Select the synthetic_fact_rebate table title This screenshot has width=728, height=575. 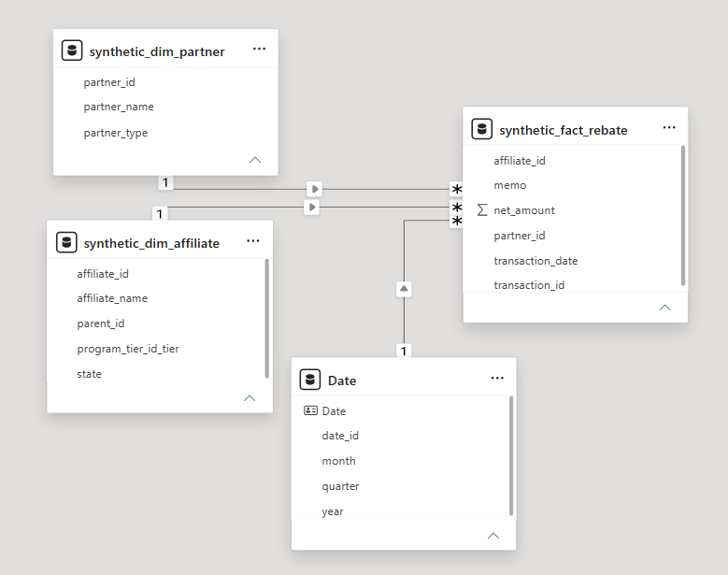click(564, 130)
